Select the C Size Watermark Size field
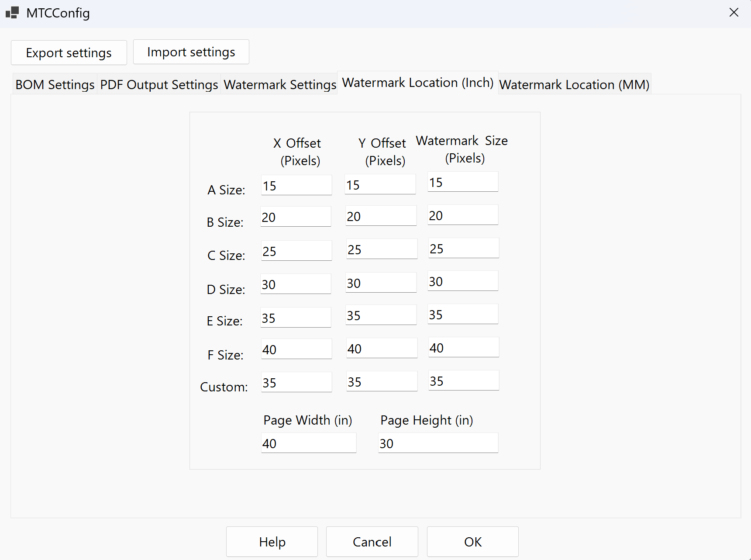Image resolution: width=751 pixels, height=560 pixels. point(464,248)
